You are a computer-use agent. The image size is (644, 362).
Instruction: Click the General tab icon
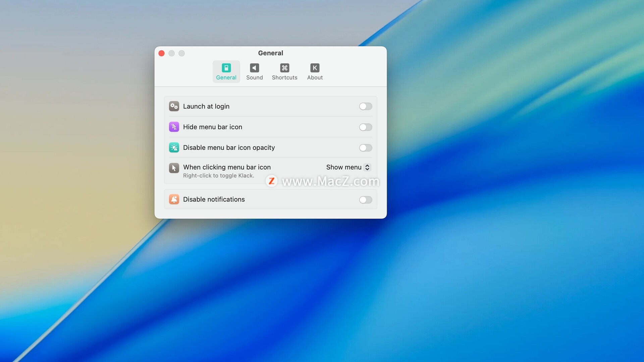(226, 68)
